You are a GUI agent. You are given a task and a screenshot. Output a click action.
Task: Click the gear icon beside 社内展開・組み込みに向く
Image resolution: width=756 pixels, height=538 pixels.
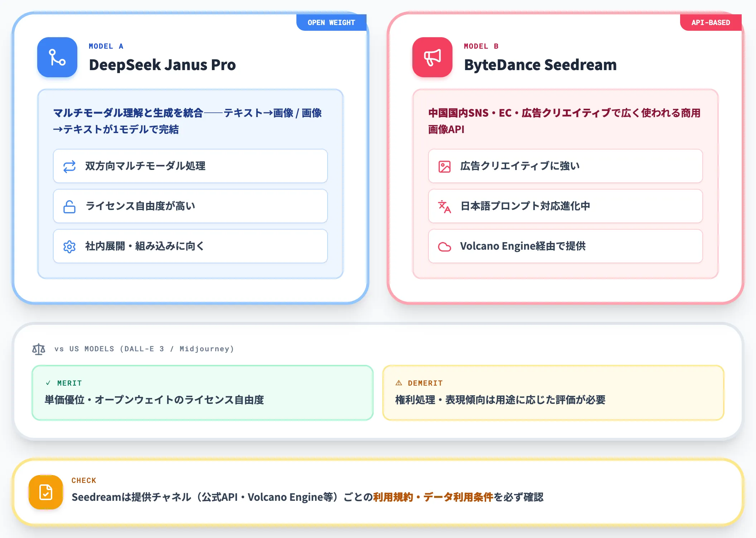tap(69, 246)
